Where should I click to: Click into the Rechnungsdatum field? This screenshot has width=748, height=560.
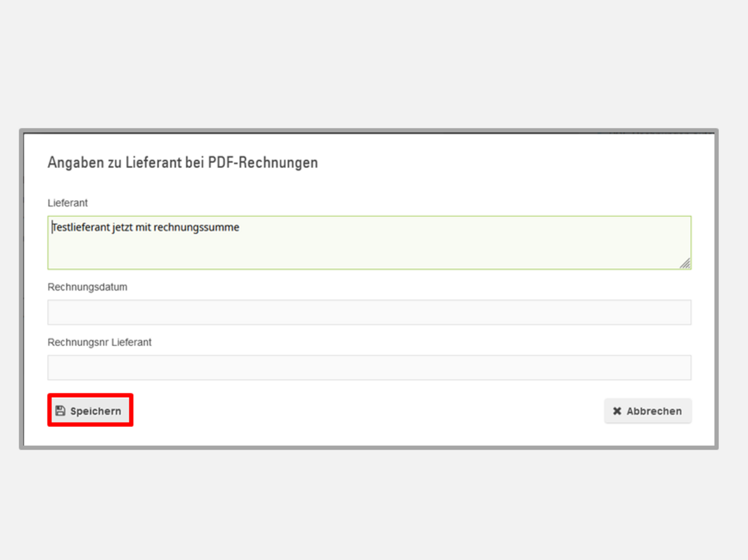point(369,312)
